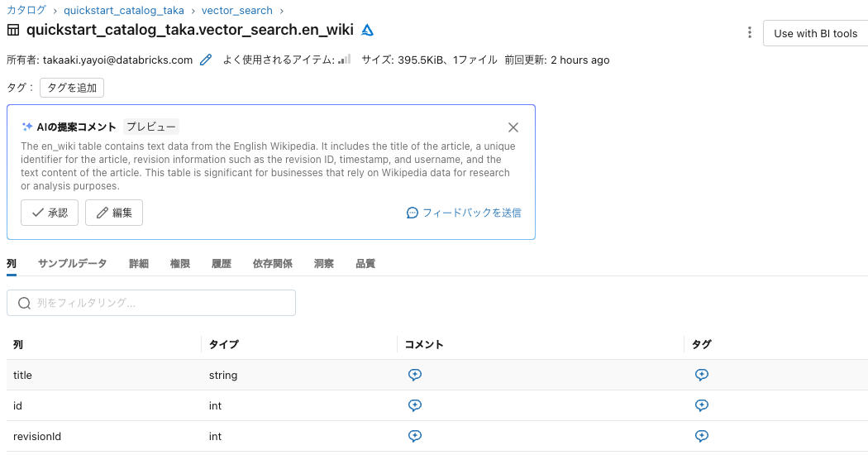Switch to 洞察 tab

324,264
